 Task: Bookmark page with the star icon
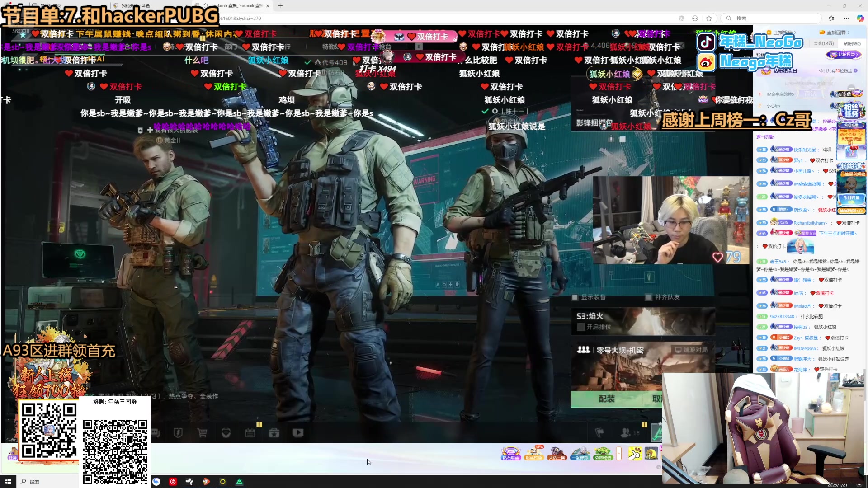709,18
